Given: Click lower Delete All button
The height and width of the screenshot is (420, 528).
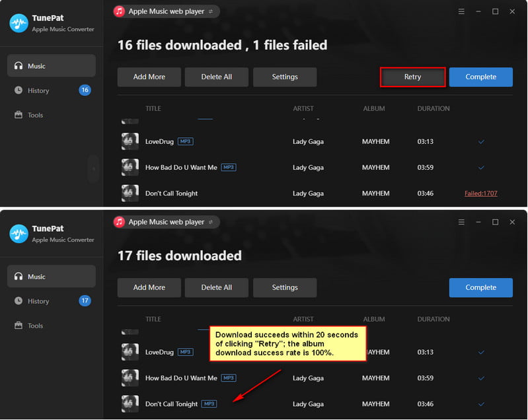Looking at the screenshot, I should coord(217,288).
